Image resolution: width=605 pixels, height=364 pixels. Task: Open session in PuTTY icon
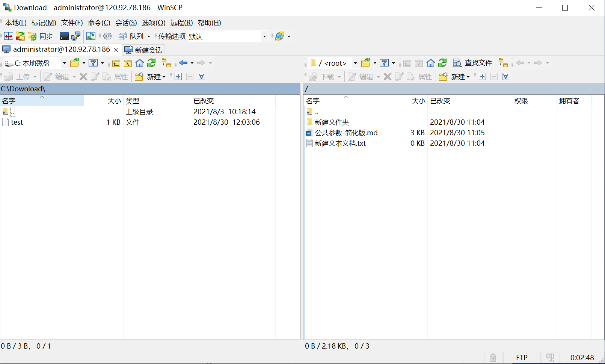(x=76, y=36)
